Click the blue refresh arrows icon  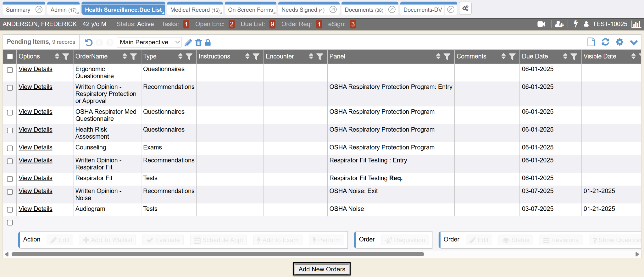click(x=605, y=42)
